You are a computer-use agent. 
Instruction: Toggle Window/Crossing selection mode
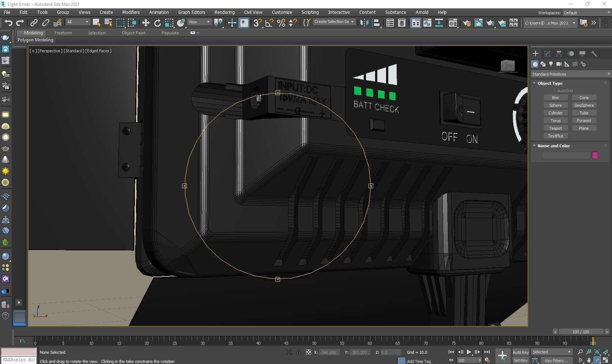tap(132, 23)
